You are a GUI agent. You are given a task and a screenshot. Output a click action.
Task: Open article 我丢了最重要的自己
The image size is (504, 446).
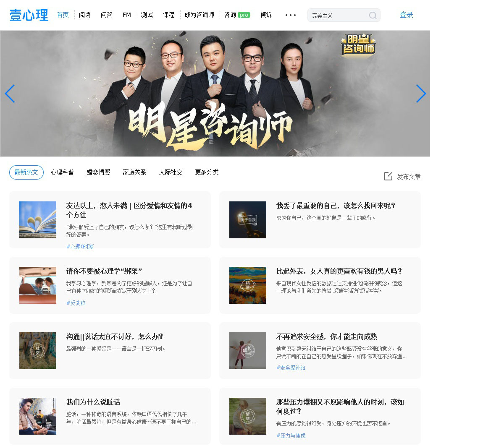click(336, 206)
